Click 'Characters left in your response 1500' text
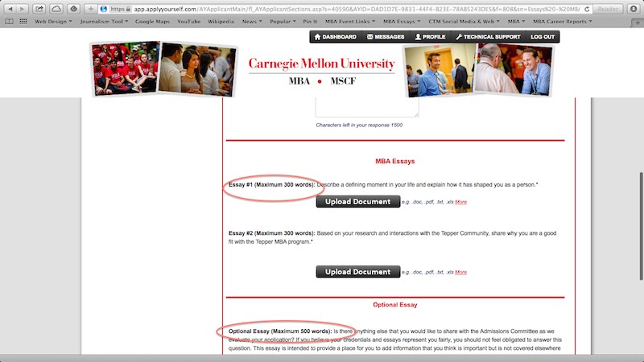The width and height of the screenshot is (644, 362). pos(359,125)
